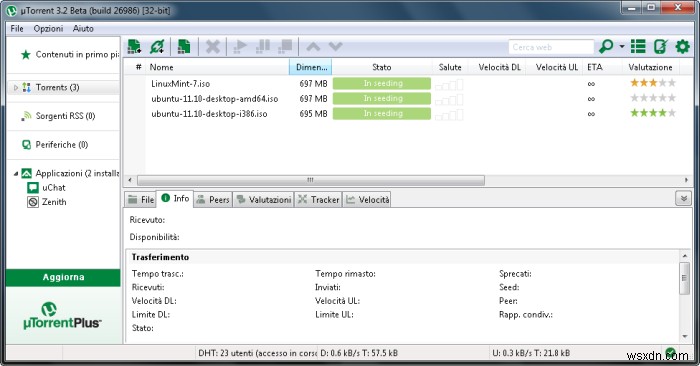The image size is (700, 366).
Task: Click star rating of ubuntu i386 row
Action: tap(653, 113)
